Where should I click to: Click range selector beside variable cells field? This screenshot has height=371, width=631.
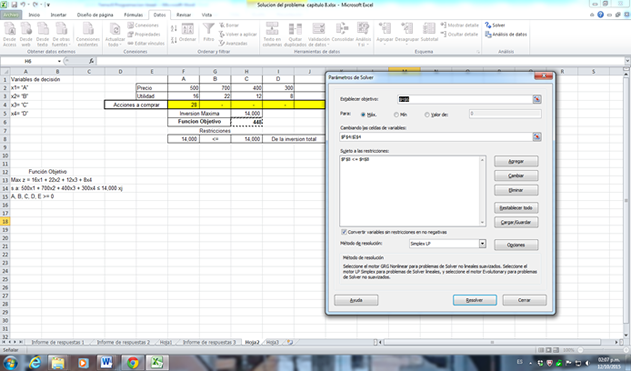tap(537, 137)
